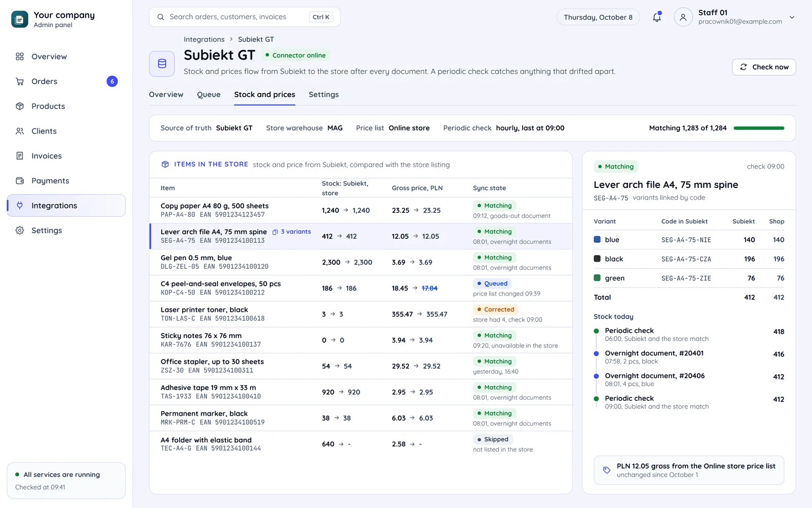Click the Matching progress bar
Viewport: 812px width, 508px height.
(x=759, y=128)
